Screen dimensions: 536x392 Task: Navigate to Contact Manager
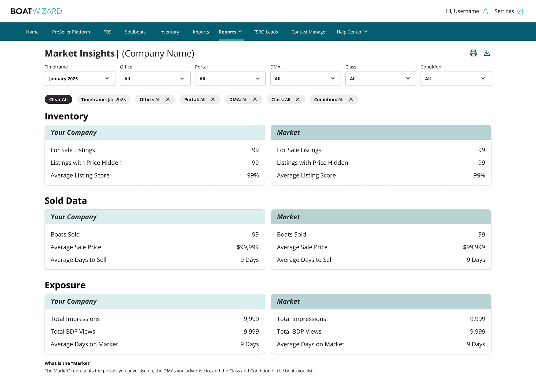pyautogui.click(x=309, y=32)
